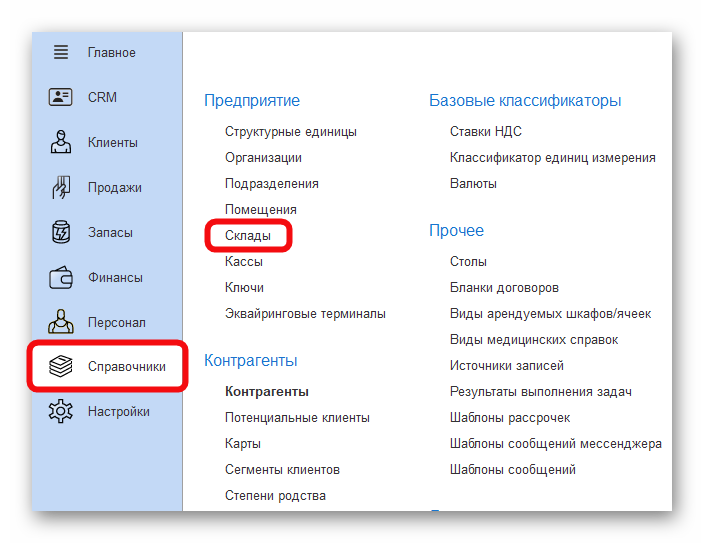Screen dimensions: 704x543
Task: Open Виды медицинских справок
Action: coord(534,340)
